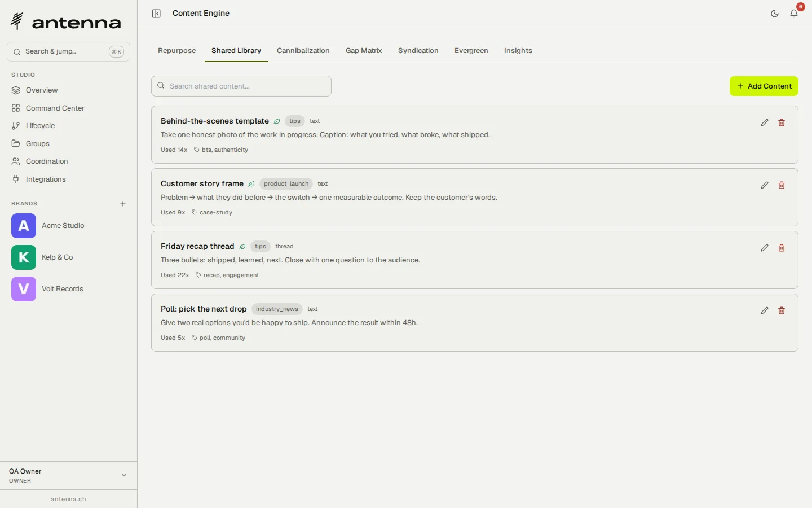Click 'Friday recap thread' title
The height and width of the screenshot is (508, 812).
[x=197, y=247]
